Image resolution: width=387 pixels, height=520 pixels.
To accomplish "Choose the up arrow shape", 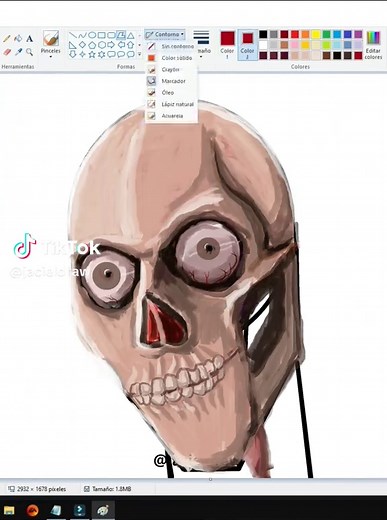I will pyautogui.click(x=131, y=45).
